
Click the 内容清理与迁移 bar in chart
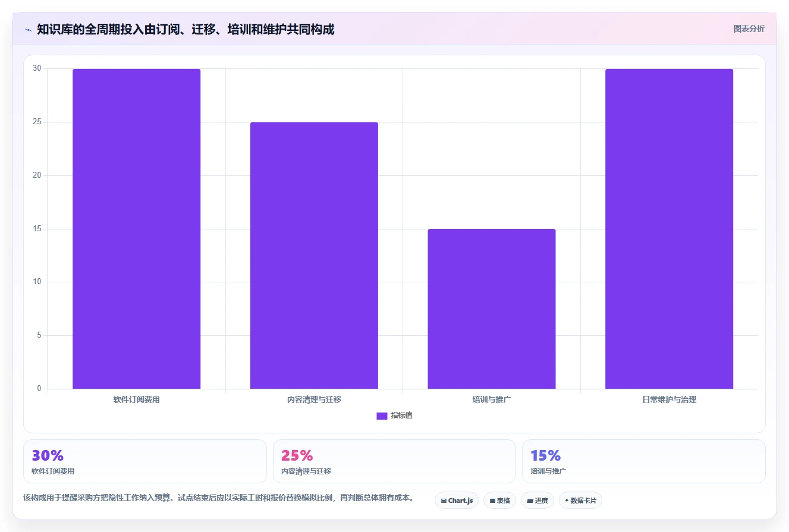(314, 256)
